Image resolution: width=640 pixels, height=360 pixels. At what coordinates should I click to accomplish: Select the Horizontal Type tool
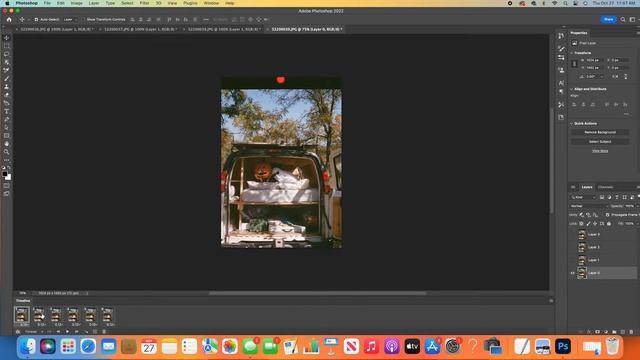[7, 111]
